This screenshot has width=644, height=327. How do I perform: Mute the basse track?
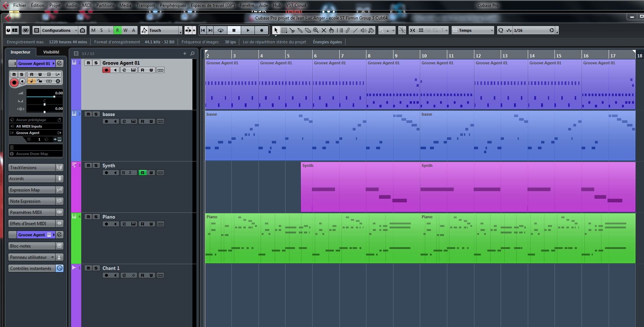click(88, 114)
